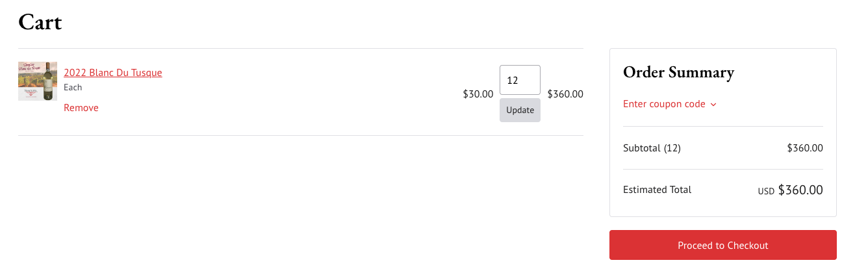Click the "Each" unit label under product
The width and height of the screenshot is (868, 269).
click(73, 87)
